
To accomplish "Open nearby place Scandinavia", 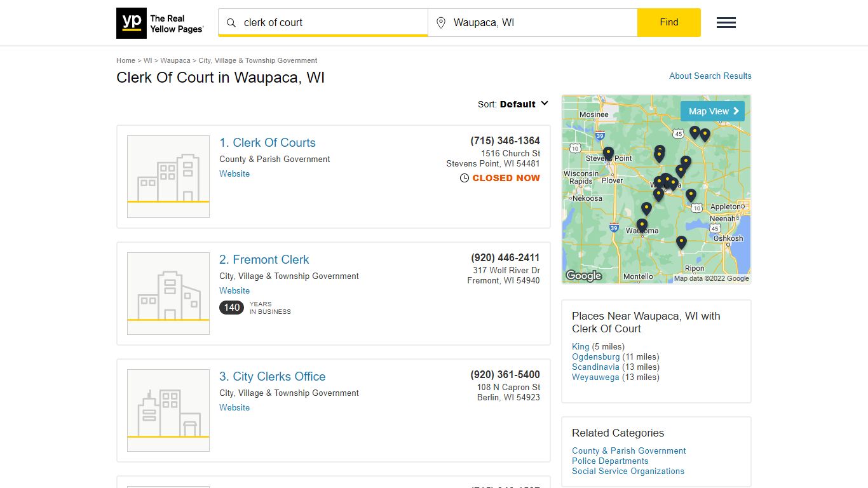I will (595, 367).
